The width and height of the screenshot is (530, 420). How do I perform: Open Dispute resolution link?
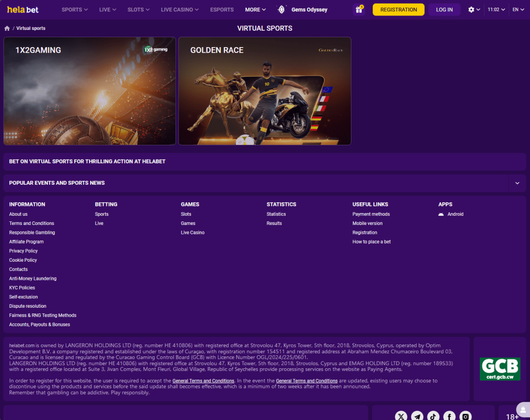click(x=28, y=306)
